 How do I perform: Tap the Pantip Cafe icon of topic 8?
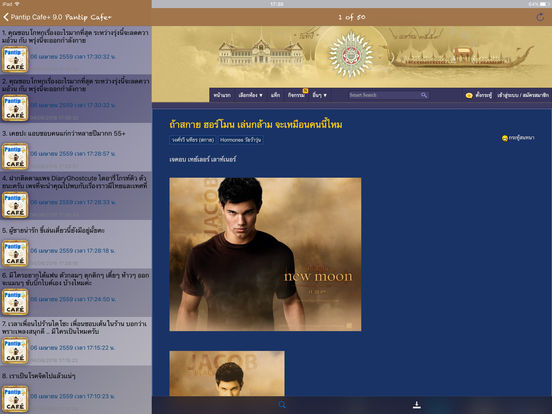click(x=15, y=399)
